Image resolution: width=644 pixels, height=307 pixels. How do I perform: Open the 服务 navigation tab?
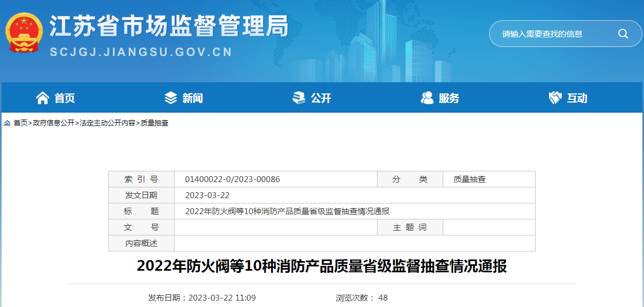pyautogui.click(x=440, y=98)
